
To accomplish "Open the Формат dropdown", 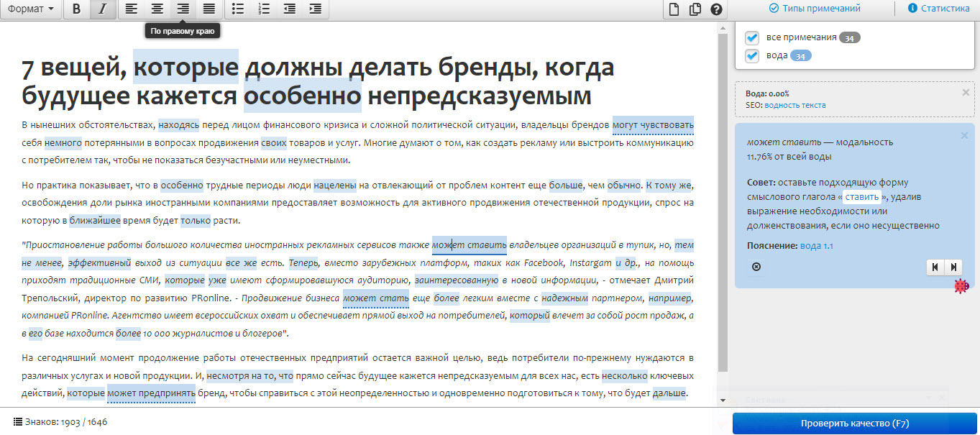I will pos(30,9).
